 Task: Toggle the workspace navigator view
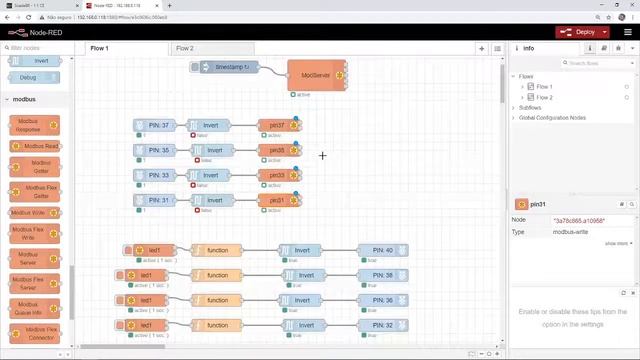[471, 354]
